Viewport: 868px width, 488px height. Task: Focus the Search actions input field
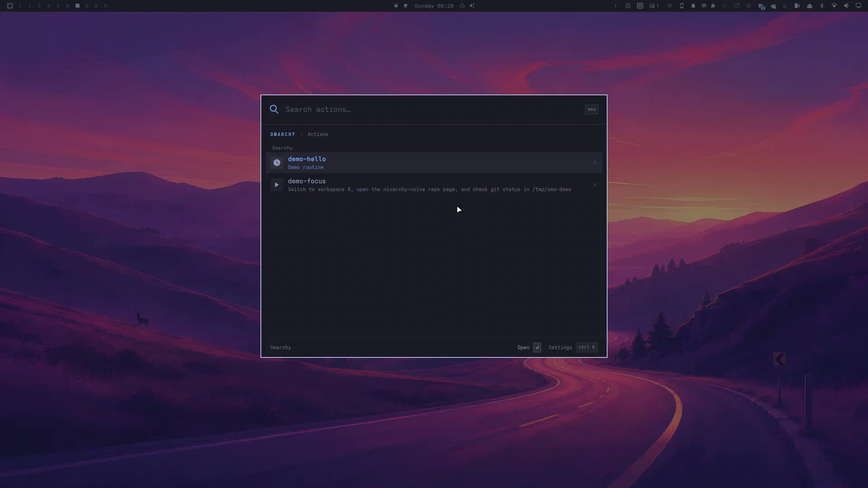click(432, 109)
